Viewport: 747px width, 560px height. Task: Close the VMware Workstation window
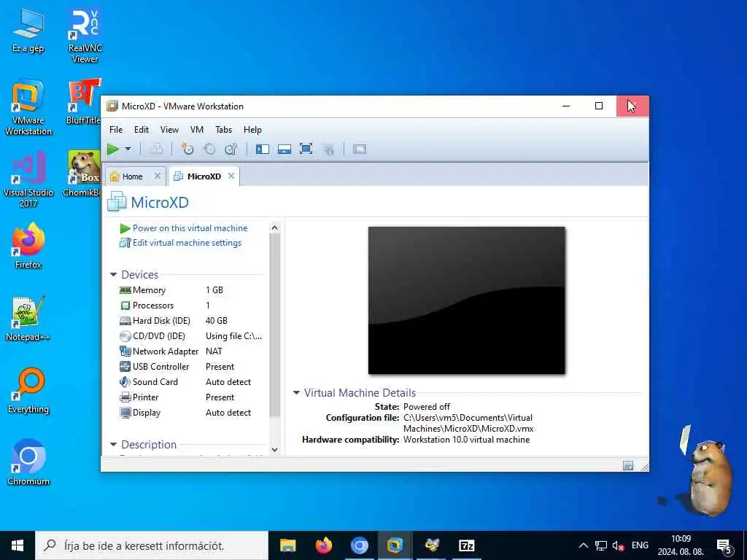pos(632,106)
